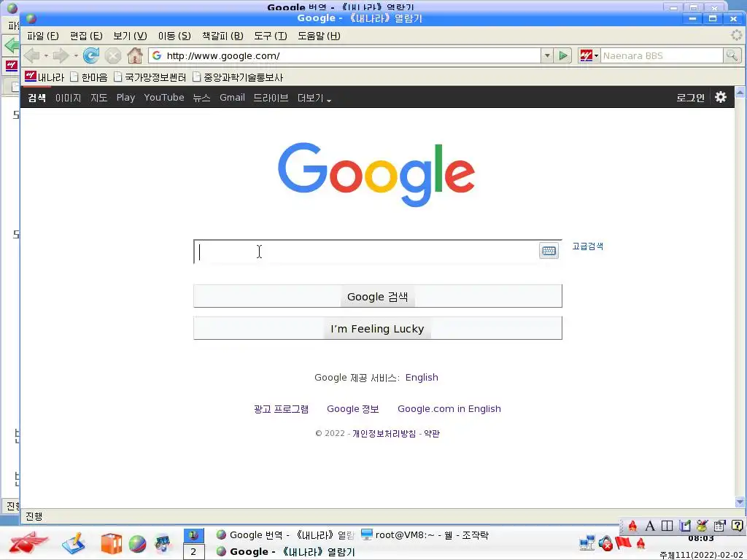
Task: Open the Google.com in English link
Action: [x=449, y=408]
